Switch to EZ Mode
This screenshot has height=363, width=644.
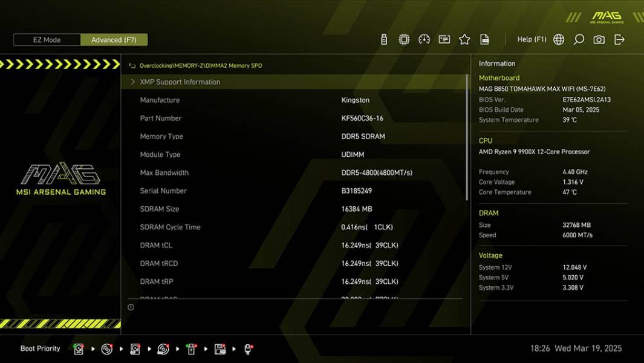click(47, 40)
